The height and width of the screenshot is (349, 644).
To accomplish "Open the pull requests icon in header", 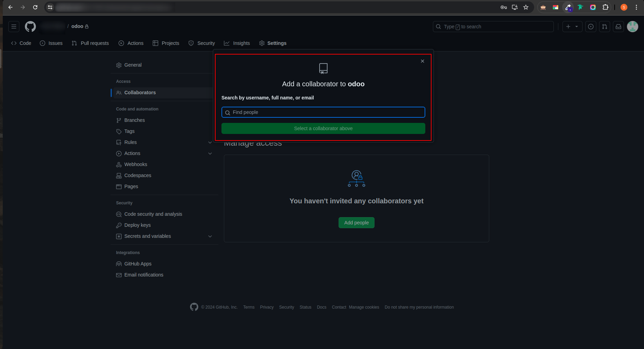I will point(605,27).
